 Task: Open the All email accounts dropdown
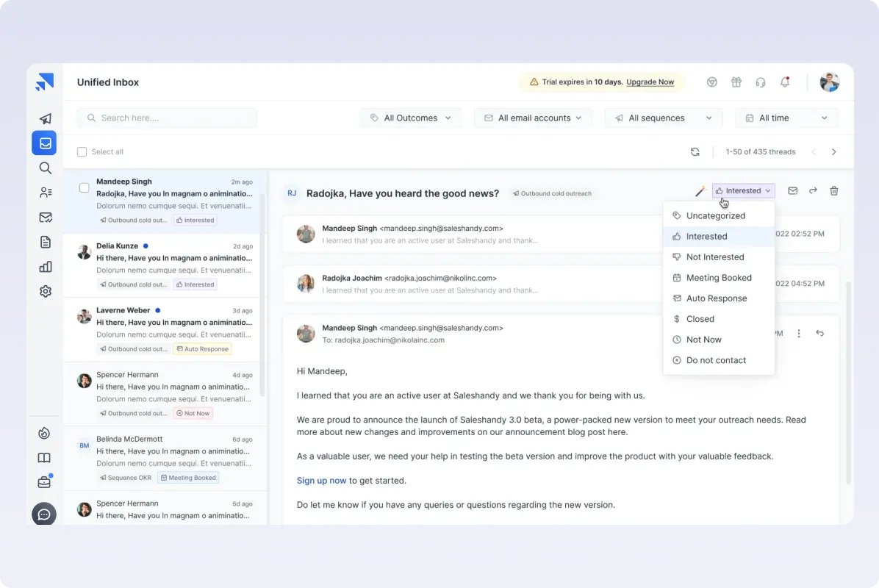pyautogui.click(x=533, y=118)
